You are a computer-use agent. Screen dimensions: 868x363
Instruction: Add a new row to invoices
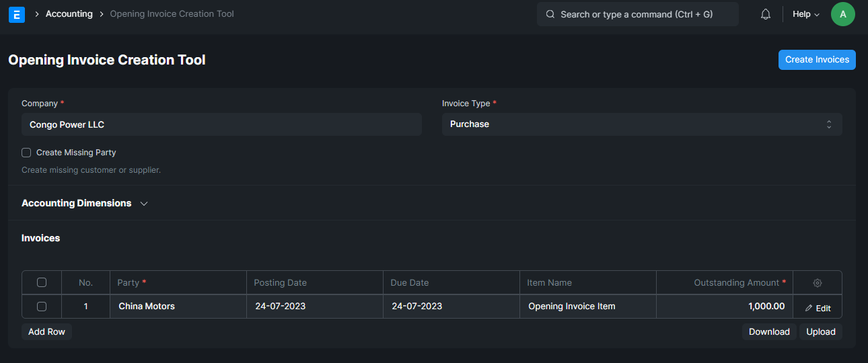46,331
